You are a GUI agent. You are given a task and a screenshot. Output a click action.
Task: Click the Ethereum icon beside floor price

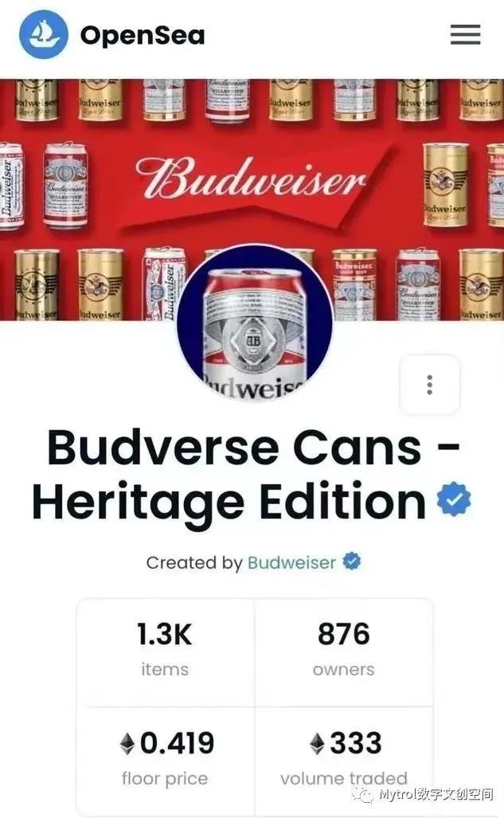click(127, 744)
